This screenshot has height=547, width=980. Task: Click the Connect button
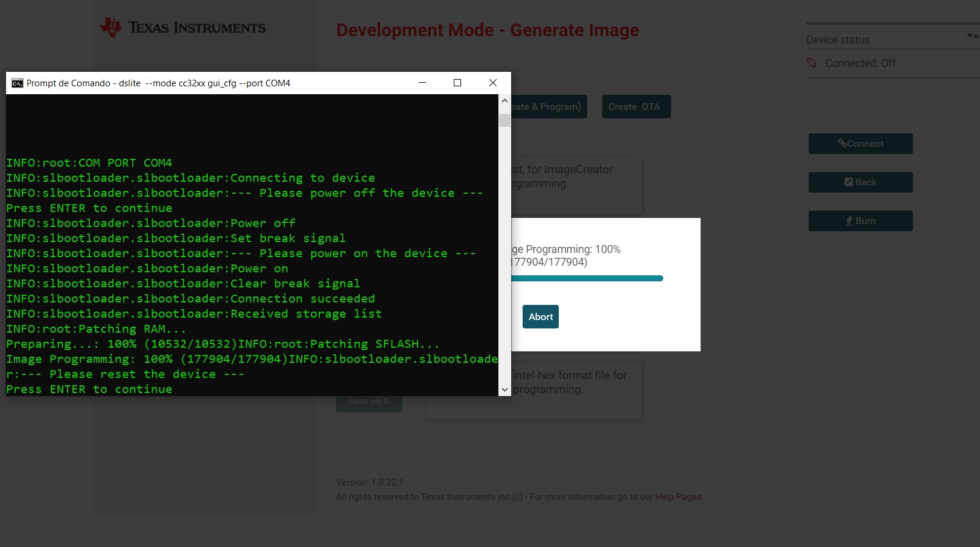click(861, 144)
